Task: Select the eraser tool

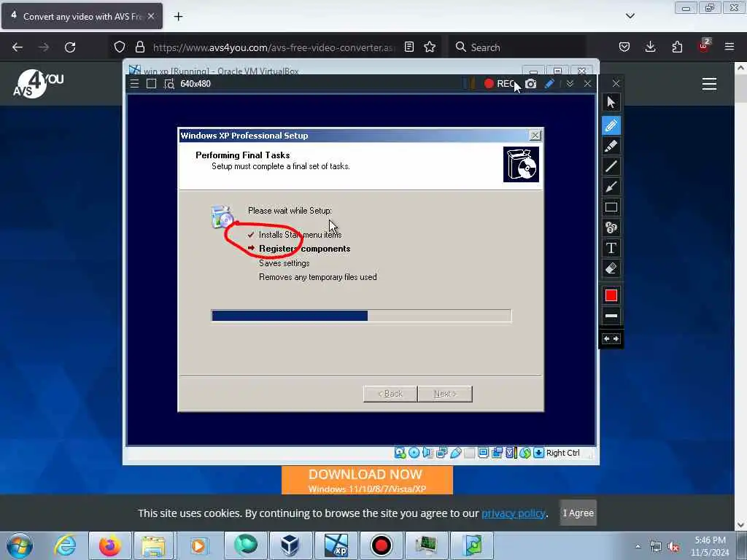Action: point(611,268)
